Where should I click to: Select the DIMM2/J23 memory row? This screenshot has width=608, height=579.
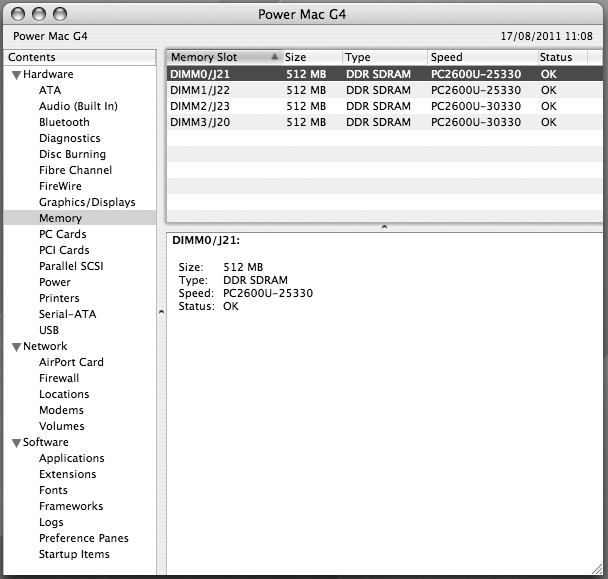click(384, 106)
